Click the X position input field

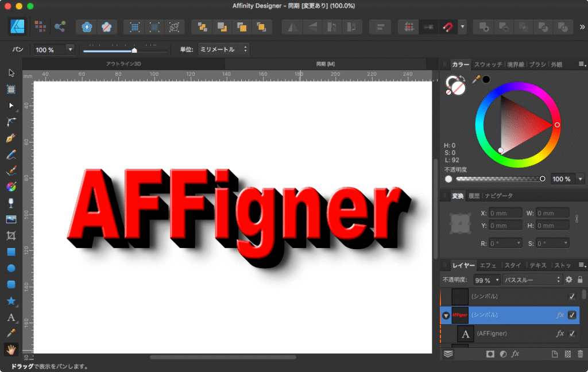[505, 213]
